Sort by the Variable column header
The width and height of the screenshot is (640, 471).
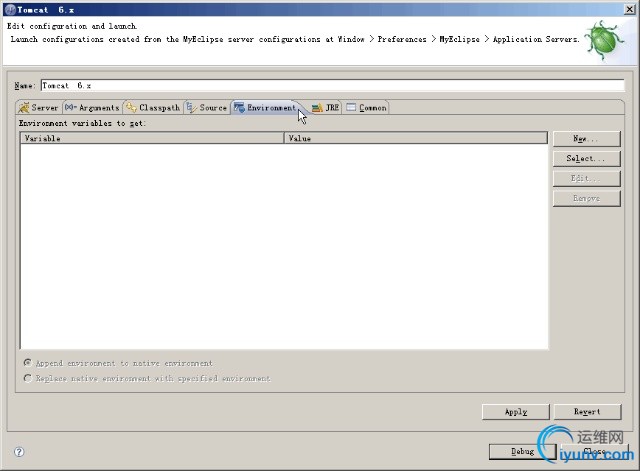coord(152,138)
